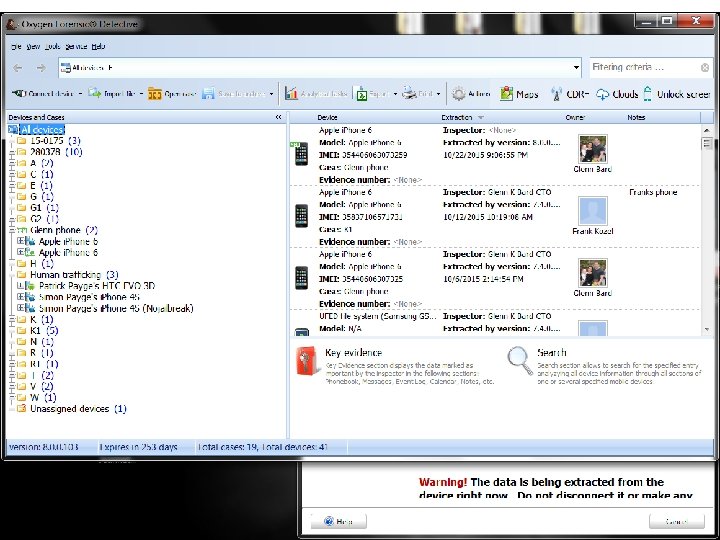The height and width of the screenshot is (540, 720).
Task: Click Frank Kozel's owner avatar
Action: [x=592, y=211]
